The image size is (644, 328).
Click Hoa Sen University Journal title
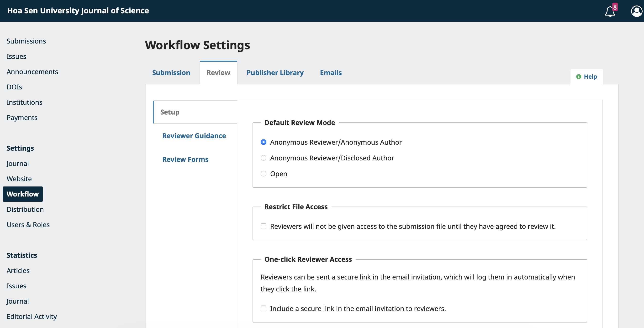point(78,11)
